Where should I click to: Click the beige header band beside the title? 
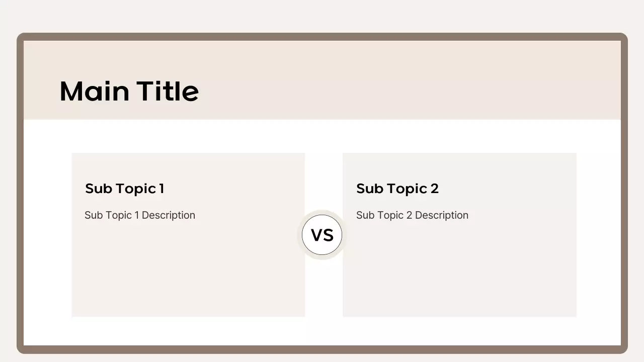pos(403,80)
